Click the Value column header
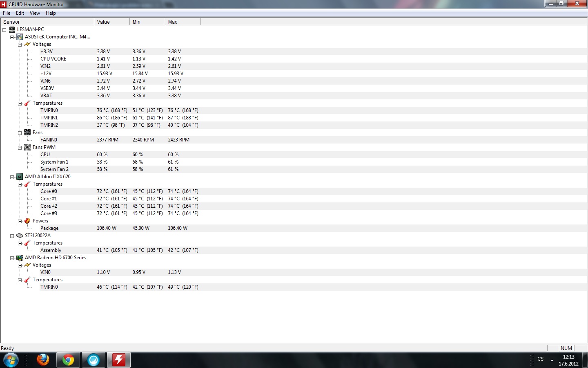The image size is (588, 368). 112,22
